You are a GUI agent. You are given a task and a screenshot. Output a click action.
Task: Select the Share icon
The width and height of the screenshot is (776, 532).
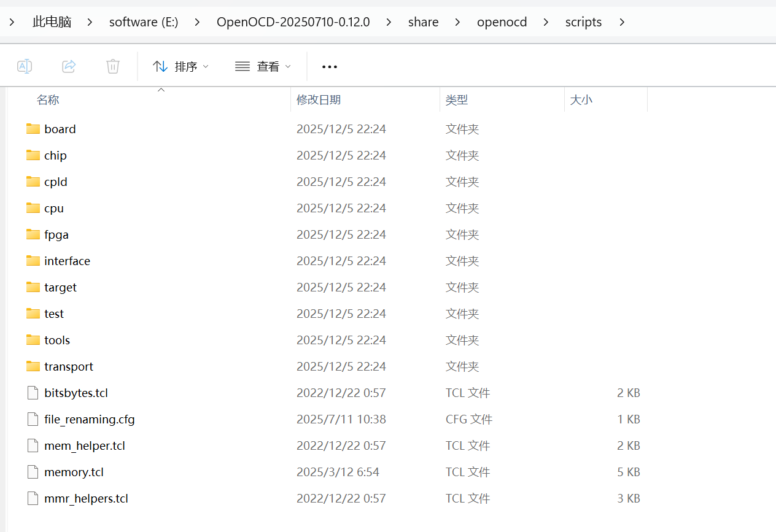click(69, 66)
